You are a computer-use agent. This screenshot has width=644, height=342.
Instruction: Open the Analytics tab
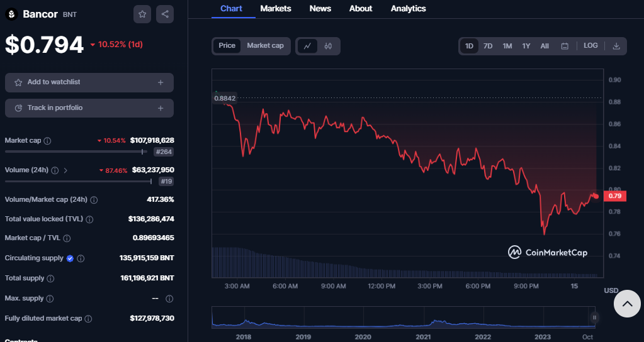[408, 9]
